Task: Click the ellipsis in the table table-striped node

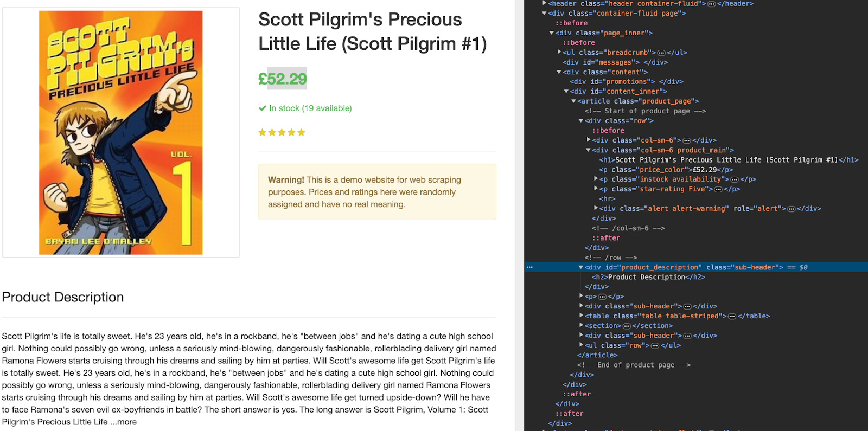Action: [x=732, y=316]
